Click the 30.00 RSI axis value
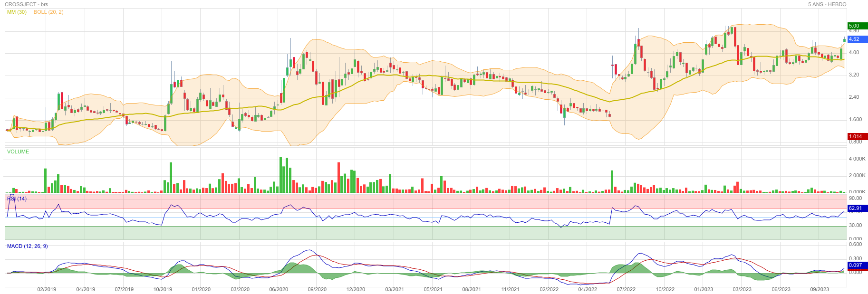The height and width of the screenshot is (294, 868). pyautogui.click(x=855, y=225)
